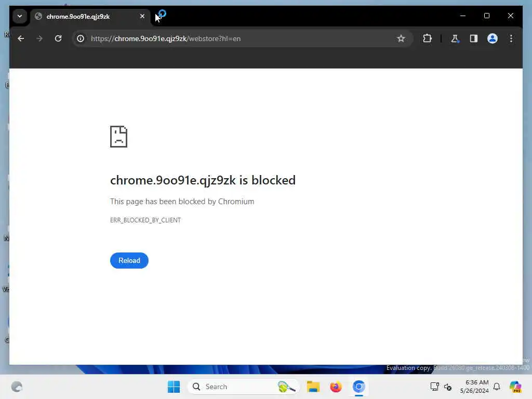Go back to the previous page
This screenshot has height=399, width=532.
pos(21,38)
